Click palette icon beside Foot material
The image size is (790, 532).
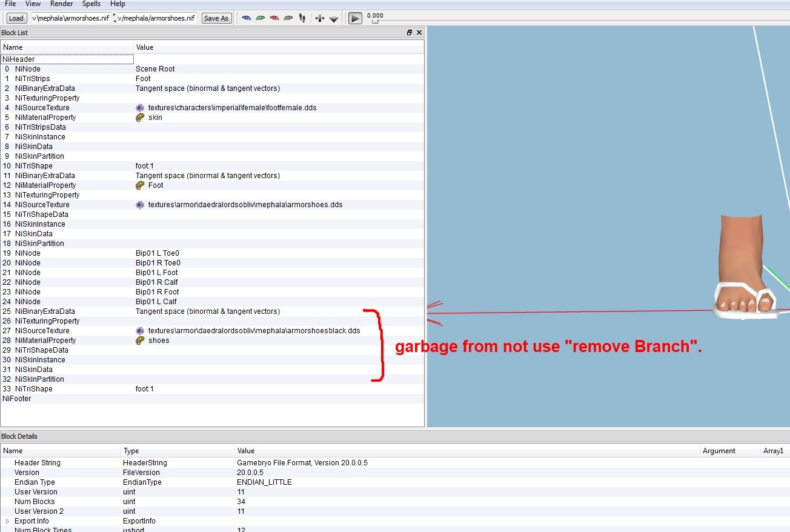click(140, 185)
